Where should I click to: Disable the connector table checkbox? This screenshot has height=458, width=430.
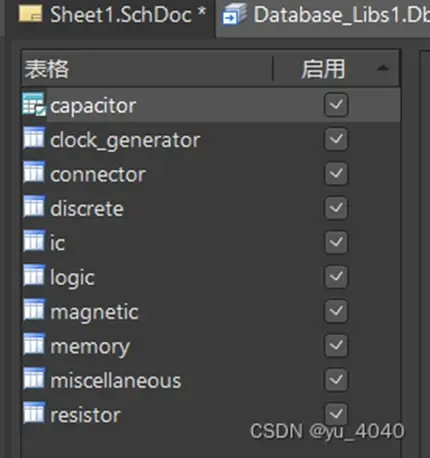336,173
